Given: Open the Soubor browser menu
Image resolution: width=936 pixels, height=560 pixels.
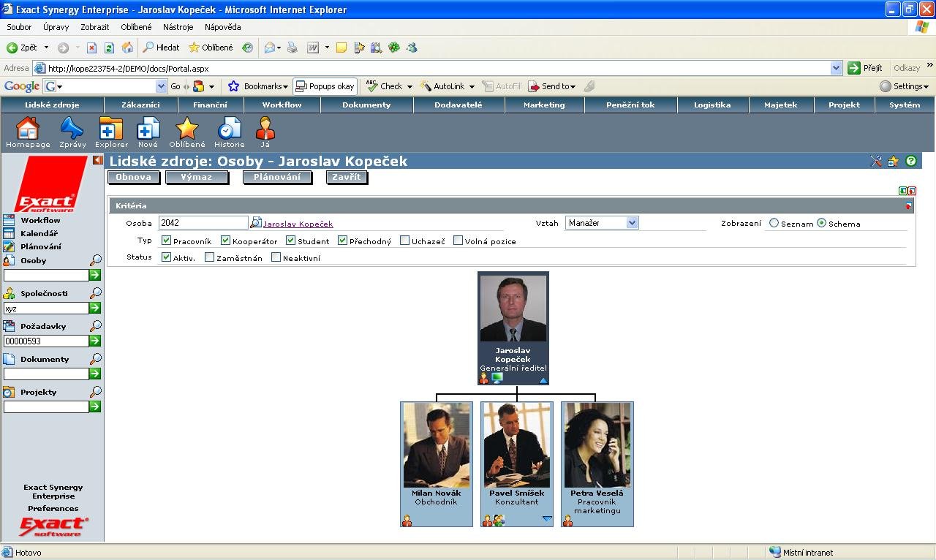Looking at the screenshot, I should tap(20, 27).
